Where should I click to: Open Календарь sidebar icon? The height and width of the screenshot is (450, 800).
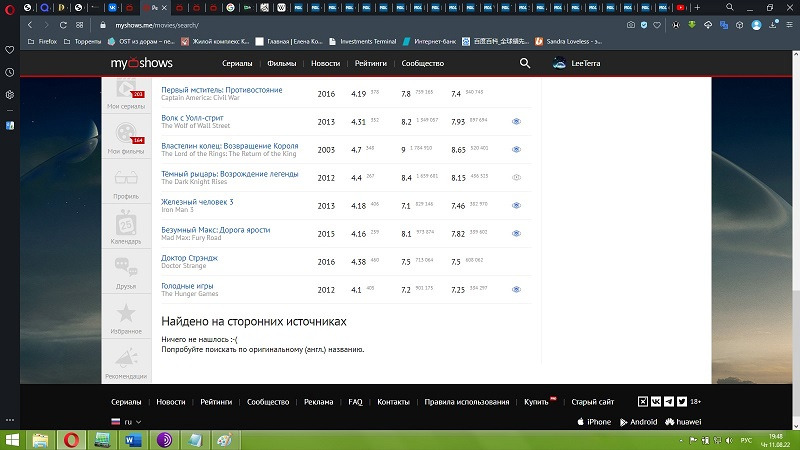pyautogui.click(x=126, y=223)
